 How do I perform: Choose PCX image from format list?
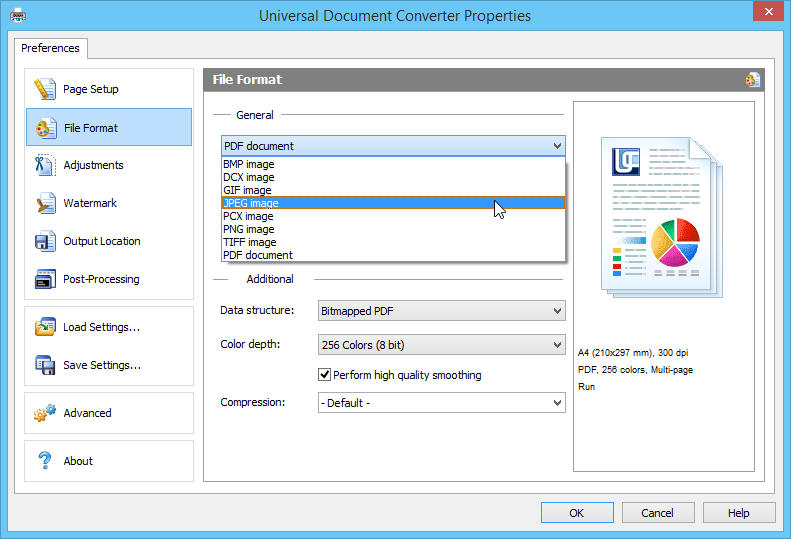393,216
